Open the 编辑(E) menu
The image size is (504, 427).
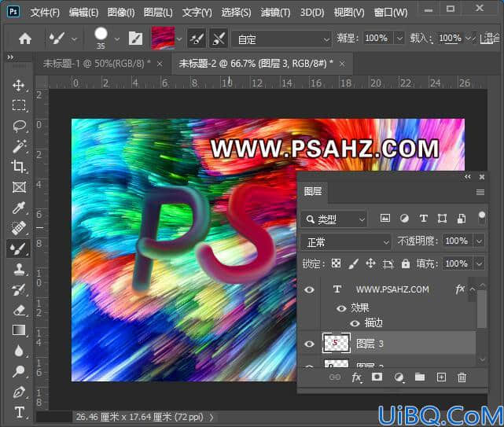click(83, 13)
